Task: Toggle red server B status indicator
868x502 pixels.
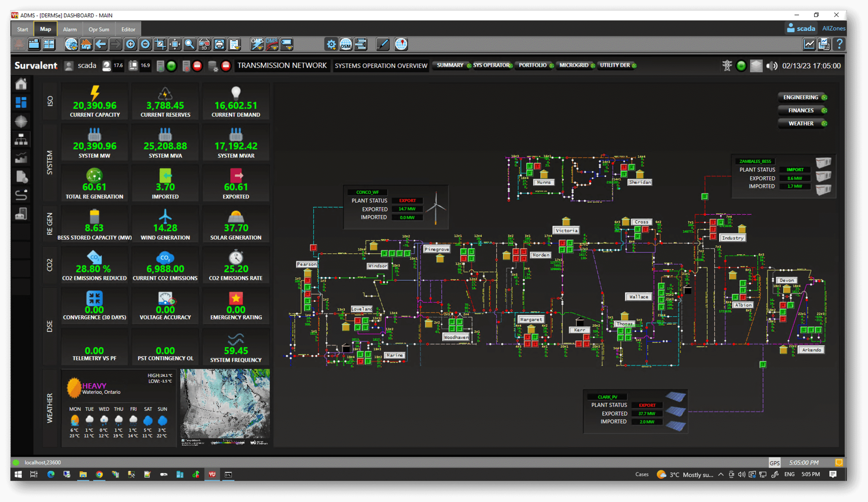Action: point(197,66)
